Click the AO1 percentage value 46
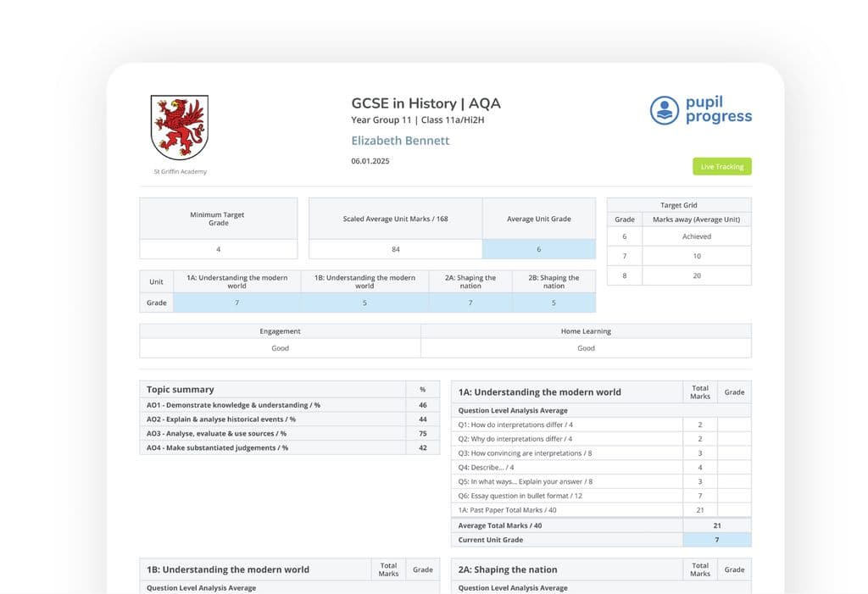Image resolution: width=868 pixels, height=594 pixels. [x=422, y=405]
